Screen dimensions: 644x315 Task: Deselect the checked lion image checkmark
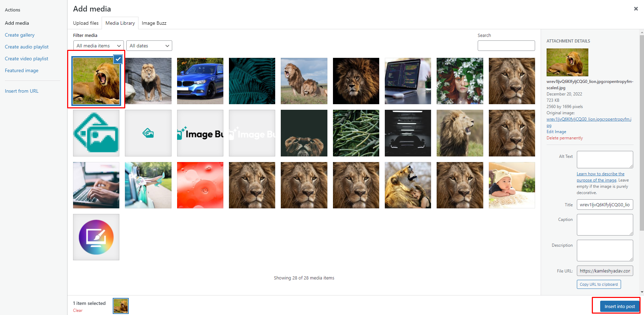tap(118, 59)
